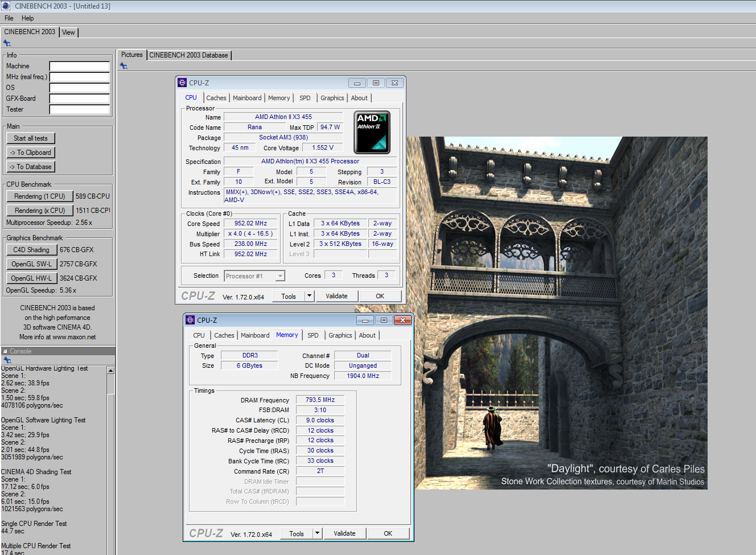The width and height of the screenshot is (756, 555).
Task: Open the Help menu
Action: 28,18
